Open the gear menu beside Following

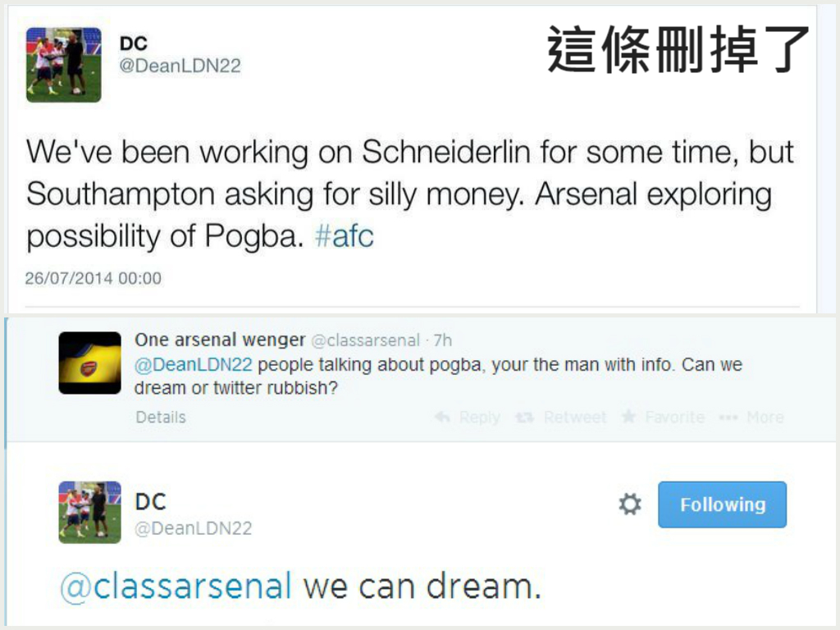pos(629,504)
